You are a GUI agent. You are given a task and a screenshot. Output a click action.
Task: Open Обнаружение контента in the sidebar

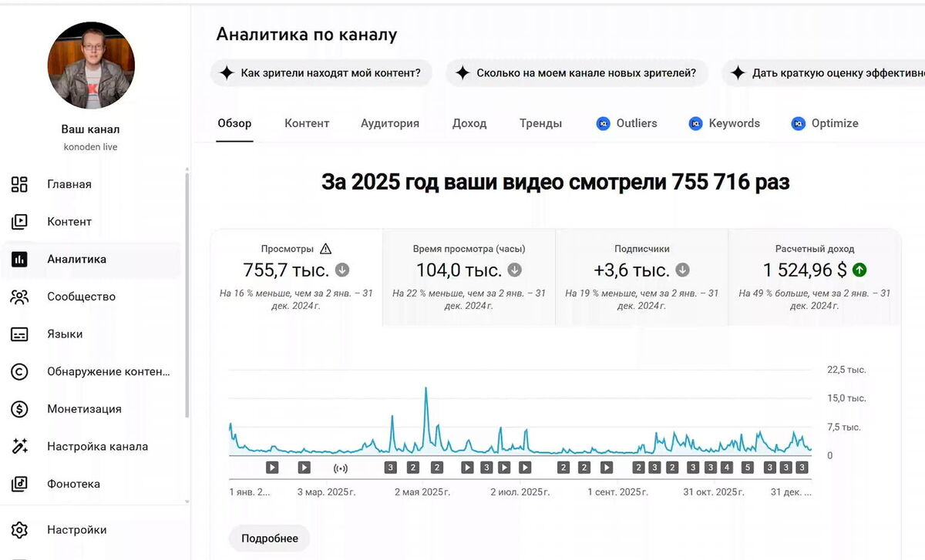coord(21,371)
